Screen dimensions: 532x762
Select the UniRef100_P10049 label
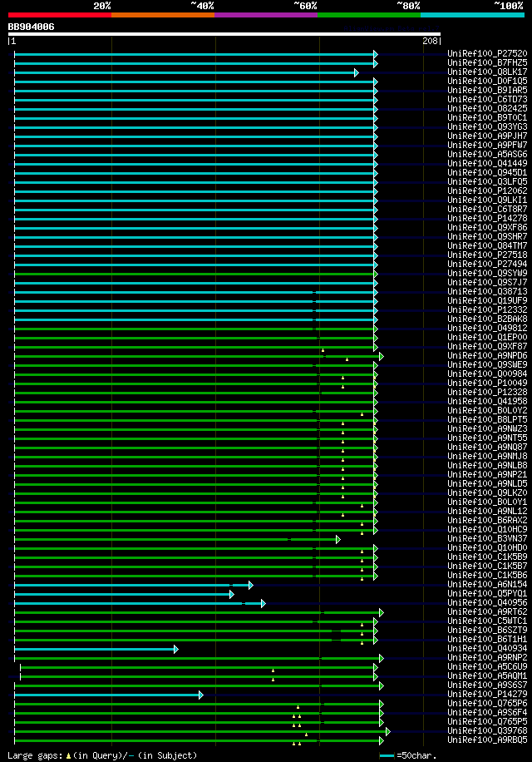(487, 383)
